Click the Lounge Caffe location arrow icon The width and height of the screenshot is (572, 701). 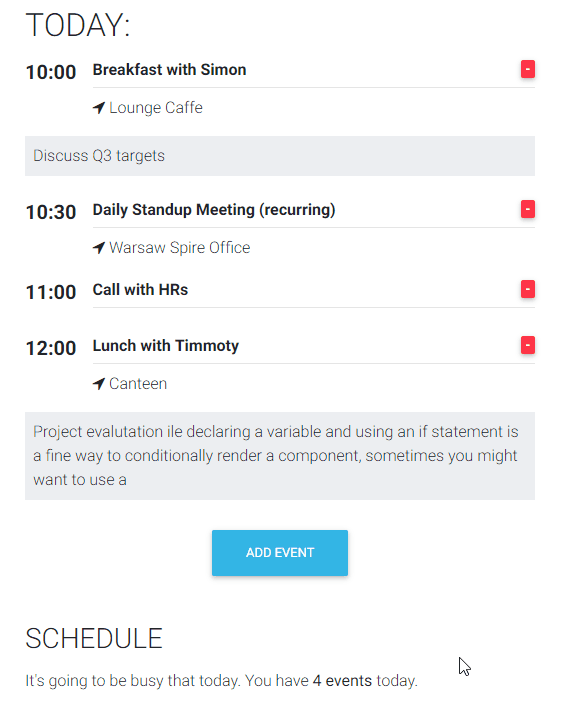[99, 108]
